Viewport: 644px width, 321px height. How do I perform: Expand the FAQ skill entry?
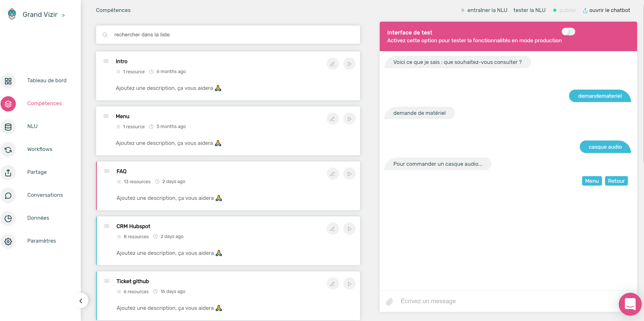(121, 171)
